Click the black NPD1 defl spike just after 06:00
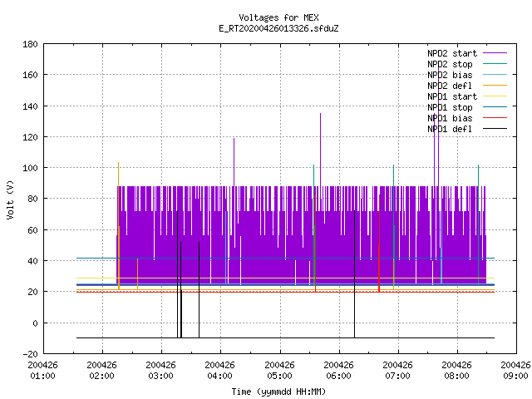Image resolution: width=532 pixels, height=399 pixels. click(x=355, y=274)
